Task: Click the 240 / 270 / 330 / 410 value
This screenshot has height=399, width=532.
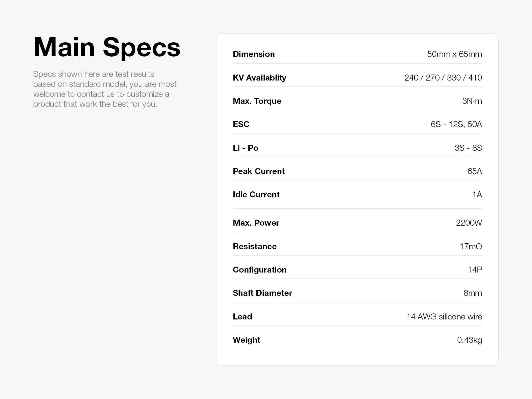Action: tap(443, 78)
